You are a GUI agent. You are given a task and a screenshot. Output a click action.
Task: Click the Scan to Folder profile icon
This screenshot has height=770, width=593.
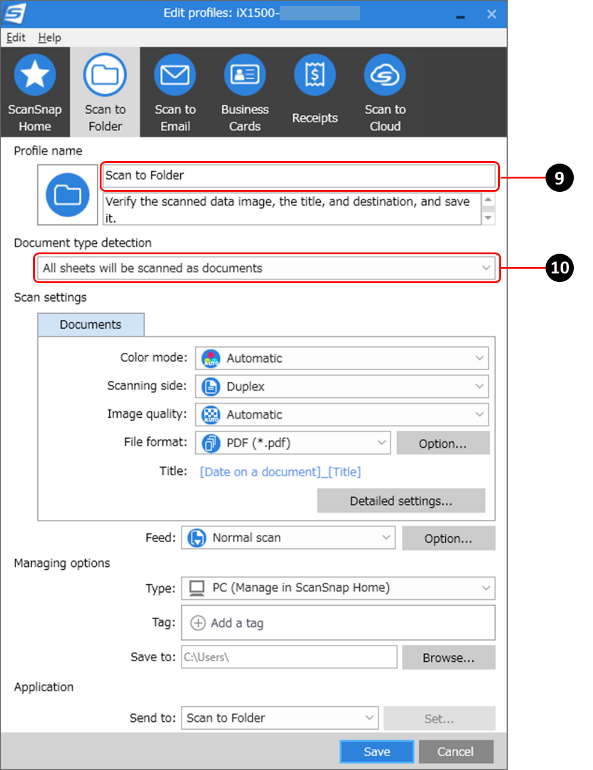pos(105,75)
